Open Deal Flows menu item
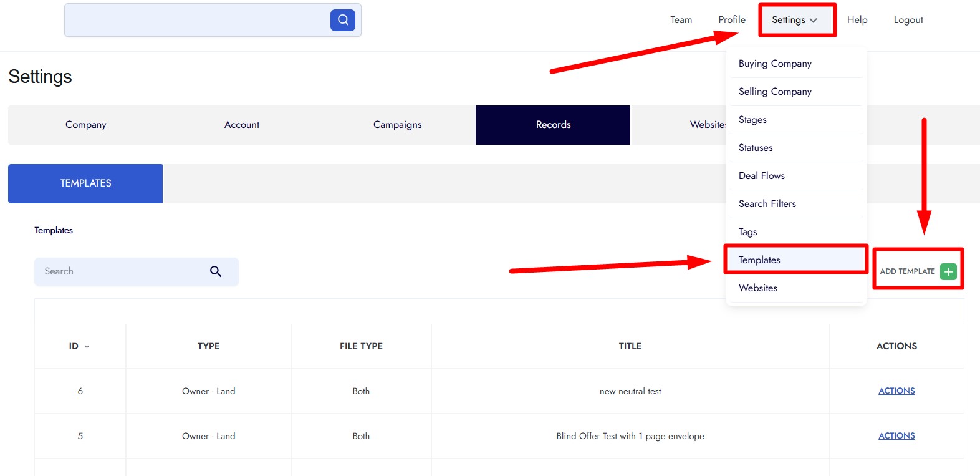980x476 pixels. (761, 176)
